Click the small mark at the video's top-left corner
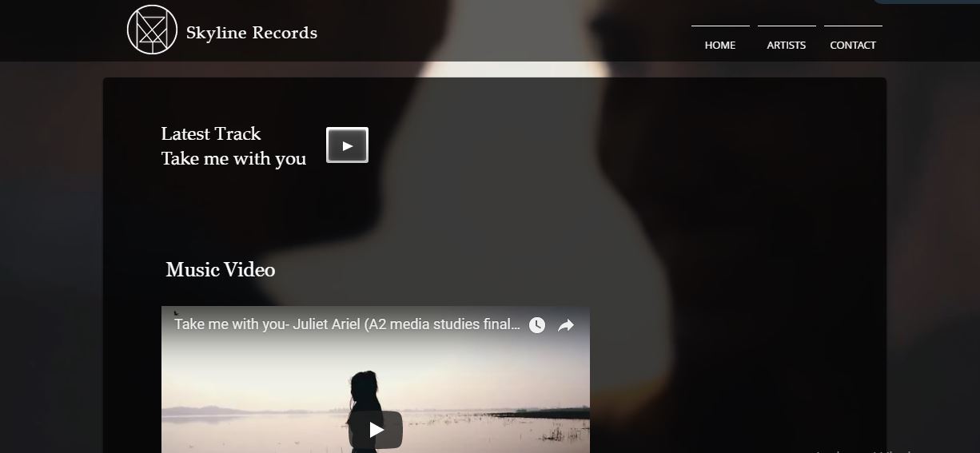Image resolution: width=980 pixels, height=453 pixels. 176,313
